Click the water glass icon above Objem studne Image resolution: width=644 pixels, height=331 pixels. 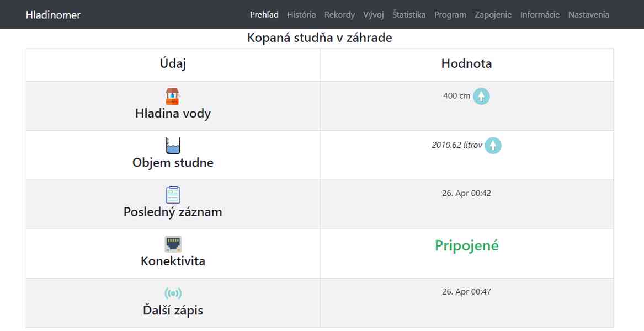click(x=173, y=145)
